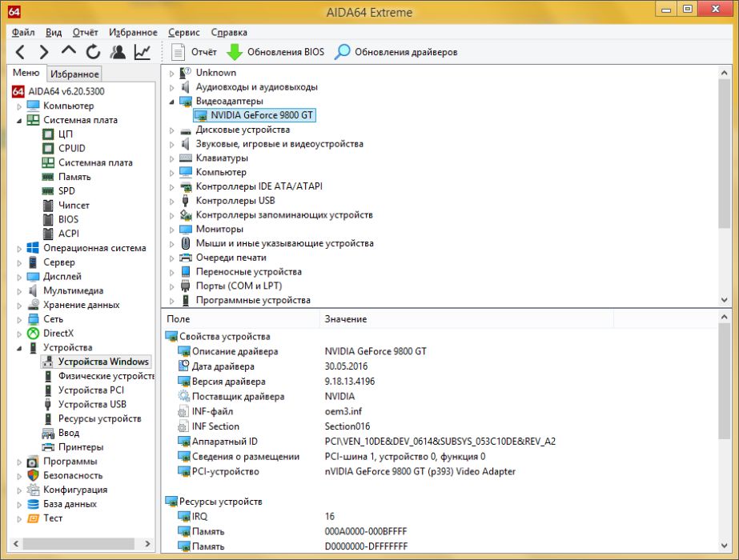Screen dimensions: 739x560
Task: Click the База данных database icon
Action: [x=33, y=503]
